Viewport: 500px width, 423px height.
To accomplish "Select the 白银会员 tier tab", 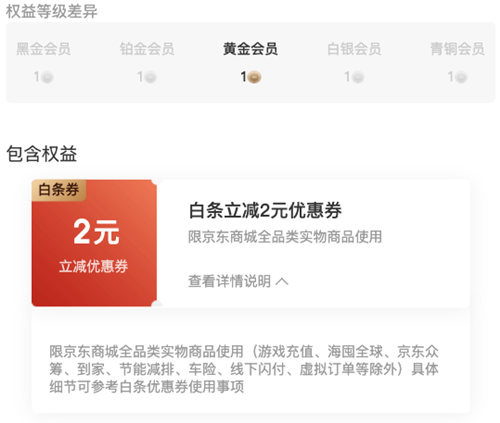I will point(354,49).
